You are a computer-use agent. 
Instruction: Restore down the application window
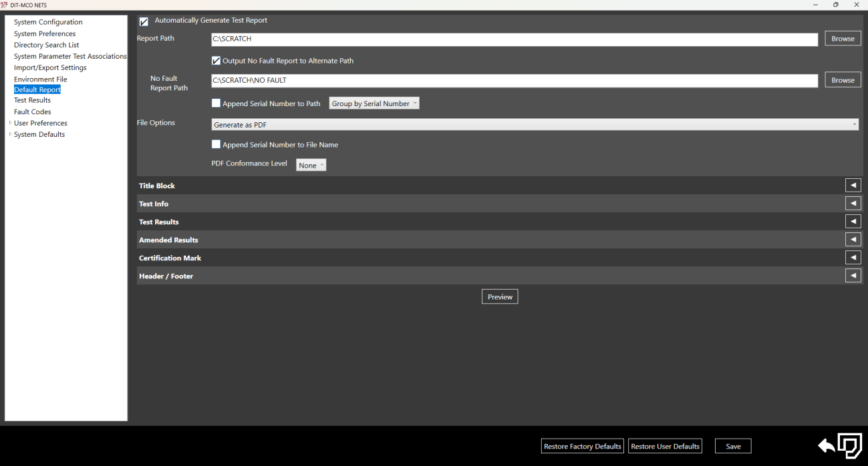pyautogui.click(x=836, y=5)
